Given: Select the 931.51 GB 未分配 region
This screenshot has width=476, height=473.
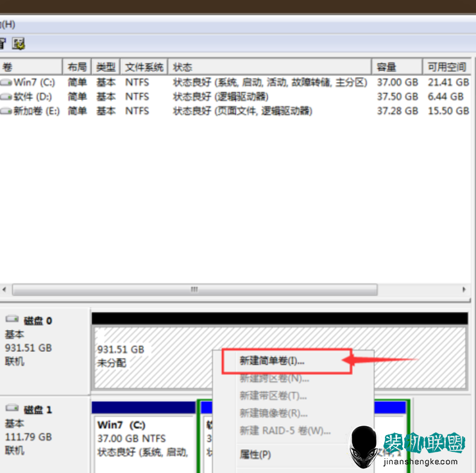Looking at the screenshot, I should point(280,357).
